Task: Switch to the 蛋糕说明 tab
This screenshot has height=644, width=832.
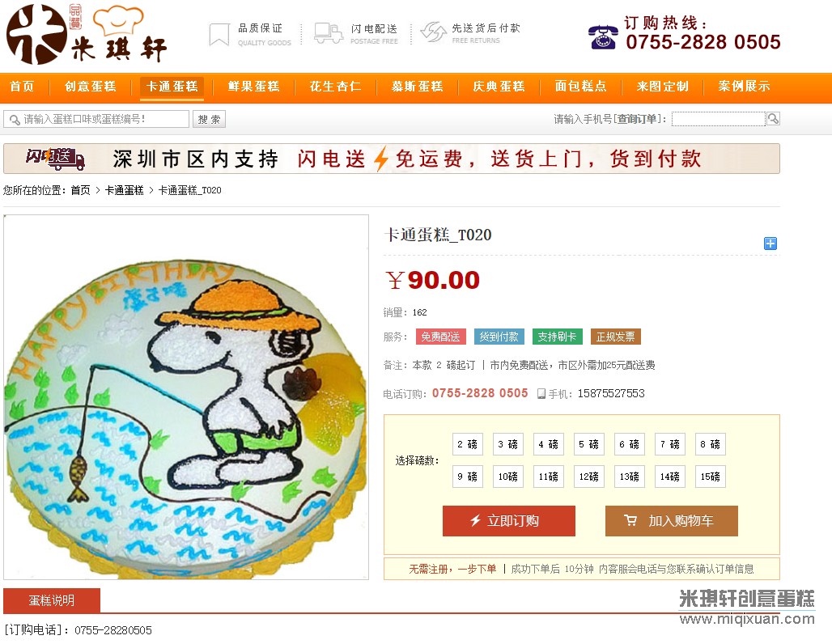Action: click(52, 600)
